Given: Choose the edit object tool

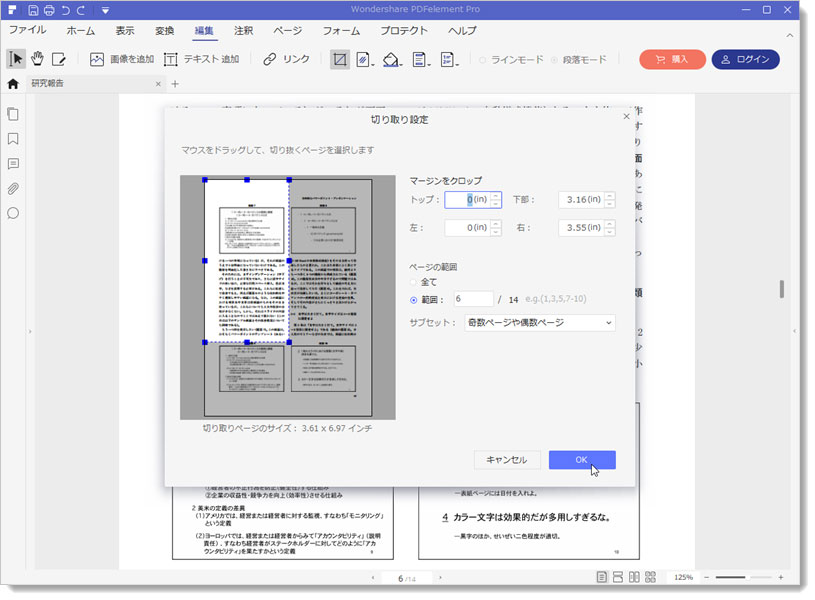Looking at the screenshot, I should (x=59, y=59).
